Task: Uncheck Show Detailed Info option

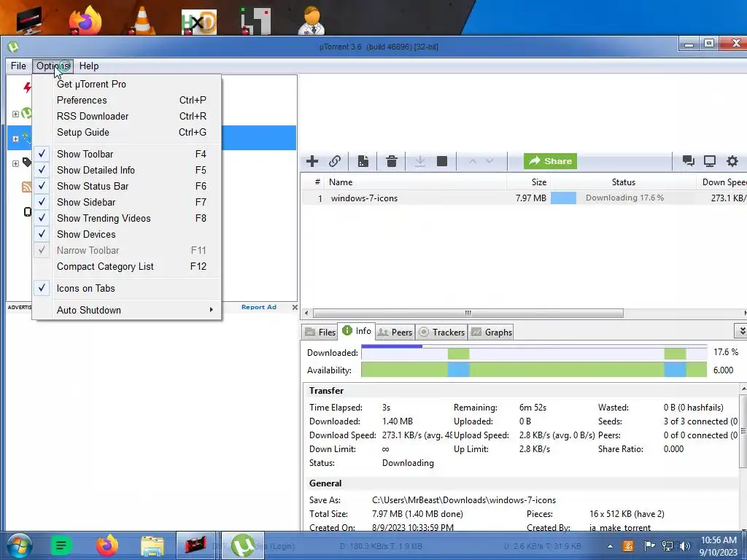Action: (127, 170)
